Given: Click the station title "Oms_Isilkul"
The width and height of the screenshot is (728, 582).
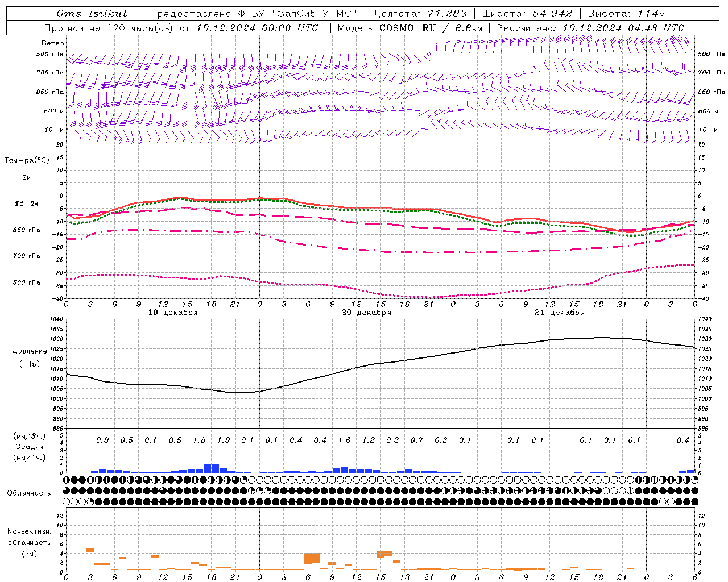Looking at the screenshot, I should (92, 14).
